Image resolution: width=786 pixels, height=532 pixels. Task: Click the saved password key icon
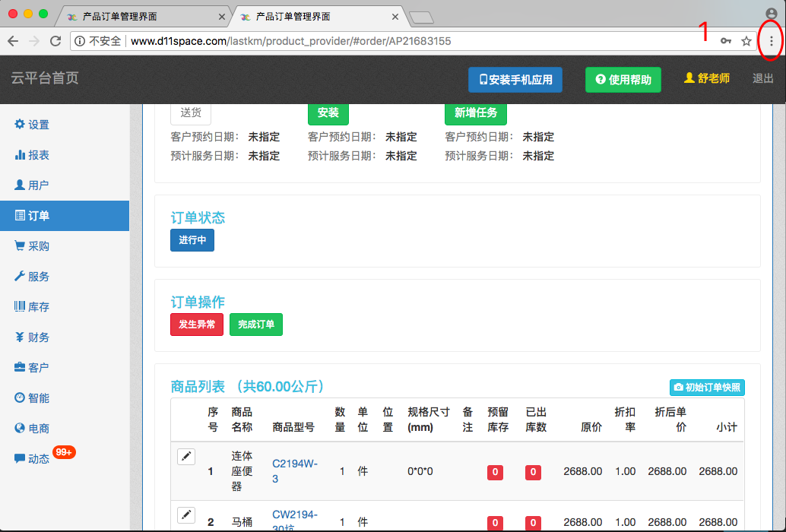pos(725,41)
